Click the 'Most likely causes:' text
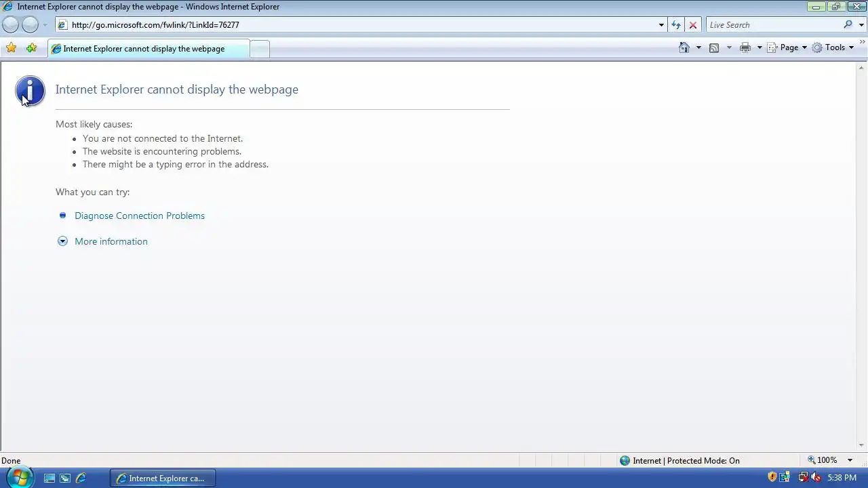 (x=94, y=124)
